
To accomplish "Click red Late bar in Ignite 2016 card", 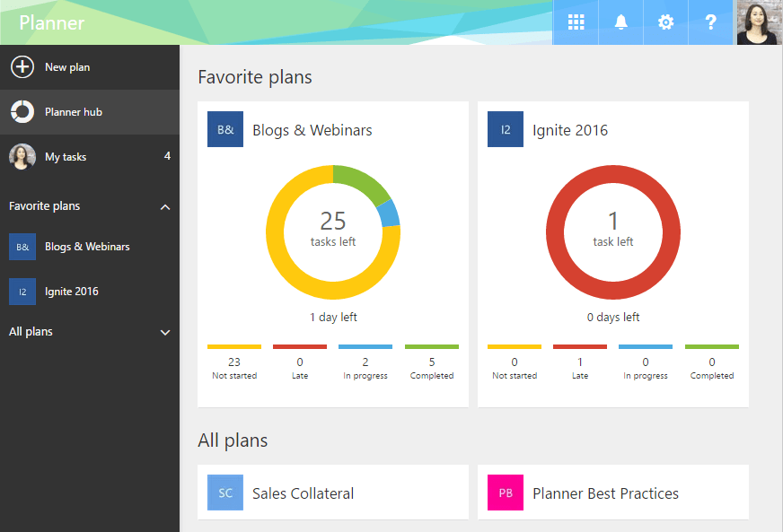I will tap(580, 346).
